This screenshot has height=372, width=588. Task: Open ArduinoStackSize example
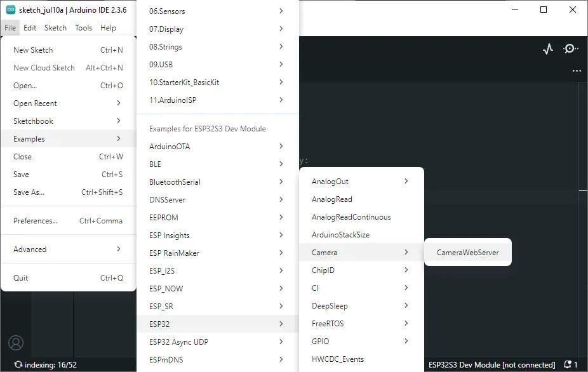361,235
